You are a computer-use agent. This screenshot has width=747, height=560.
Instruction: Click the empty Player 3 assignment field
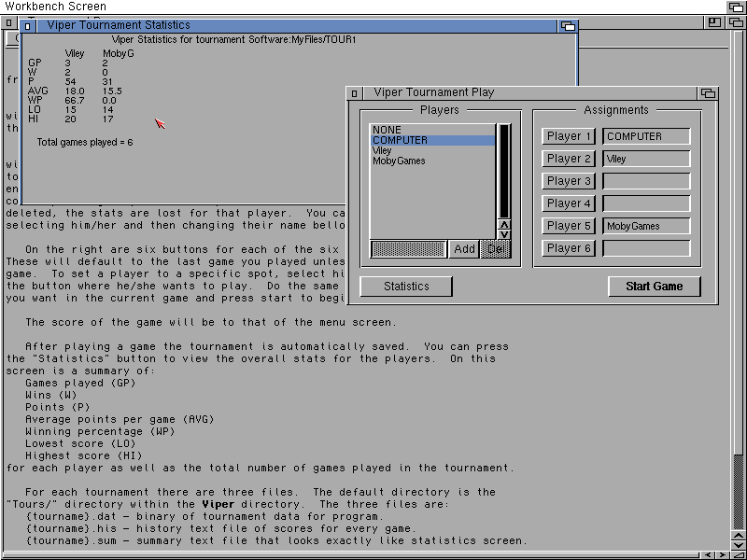point(646,181)
